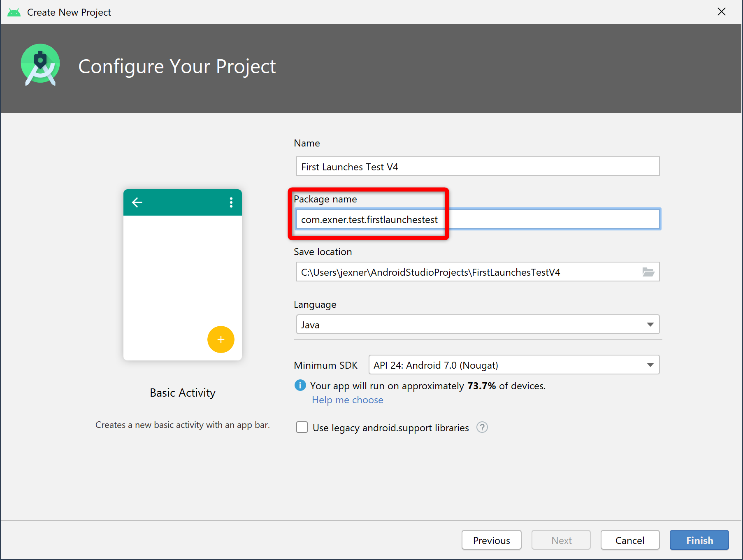The height and width of the screenshot is (560, 743).
Task: Click the blue info icon near device percentage
Action: (x=300, y=386)
